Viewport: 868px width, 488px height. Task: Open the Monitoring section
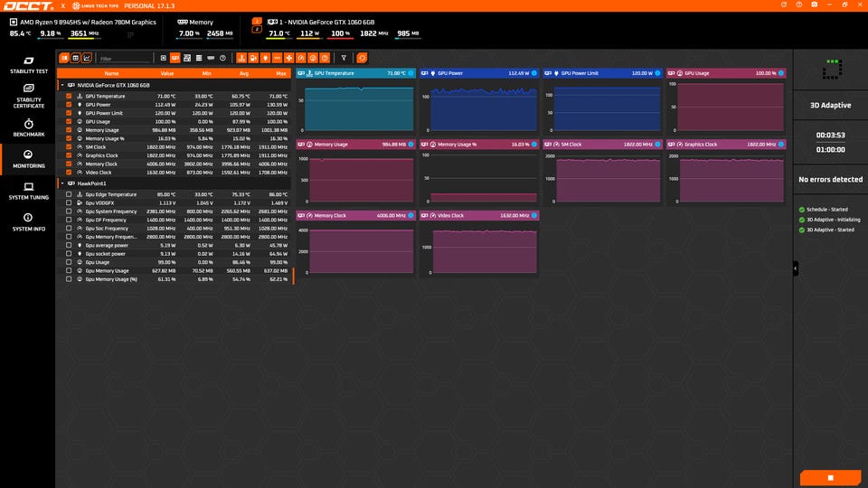[x=29, y=159]
